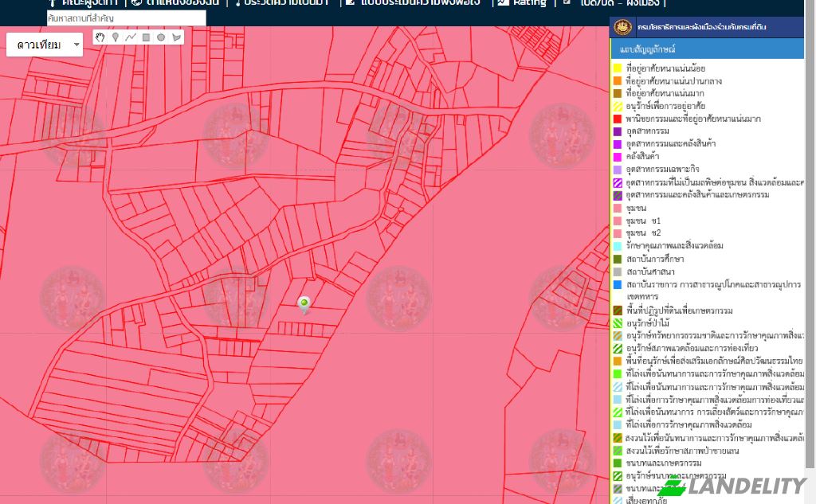The height and width of the screenshot is (504, 816).
Task: Select the polygon drawing tool
Action: pos(176,37)
